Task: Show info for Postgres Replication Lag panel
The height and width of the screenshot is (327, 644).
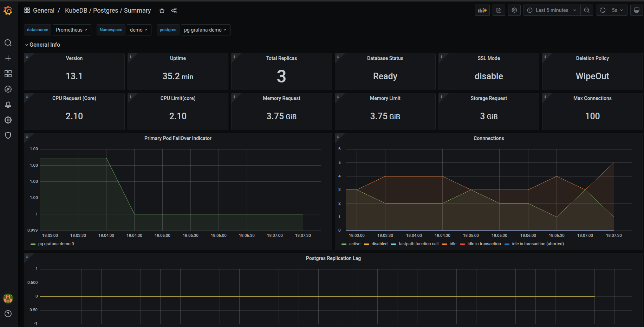Action: [27, 256]
